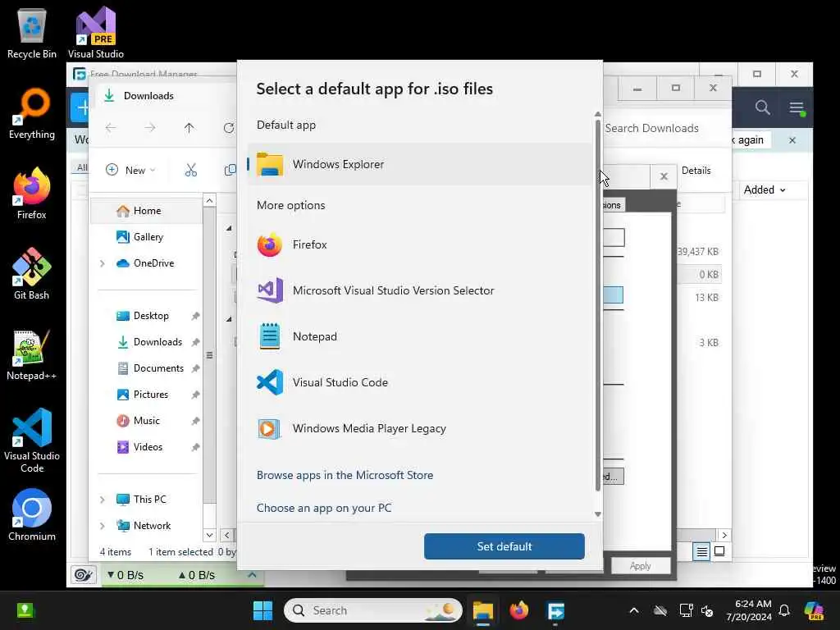Switch Explorer to details list view
Image resolution: width=840 pixels, height=630 pixels.
[701, 551]
